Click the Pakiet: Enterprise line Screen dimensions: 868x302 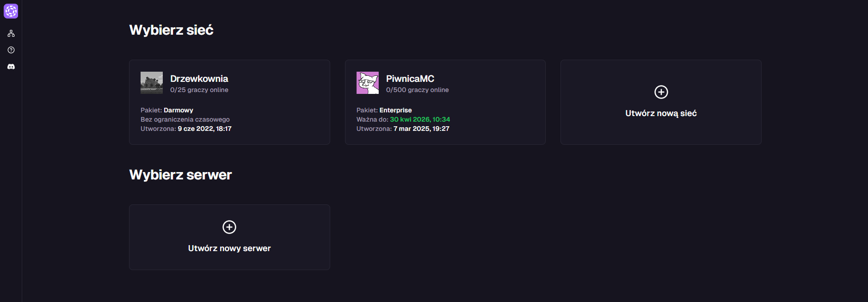tap(384, 110)
